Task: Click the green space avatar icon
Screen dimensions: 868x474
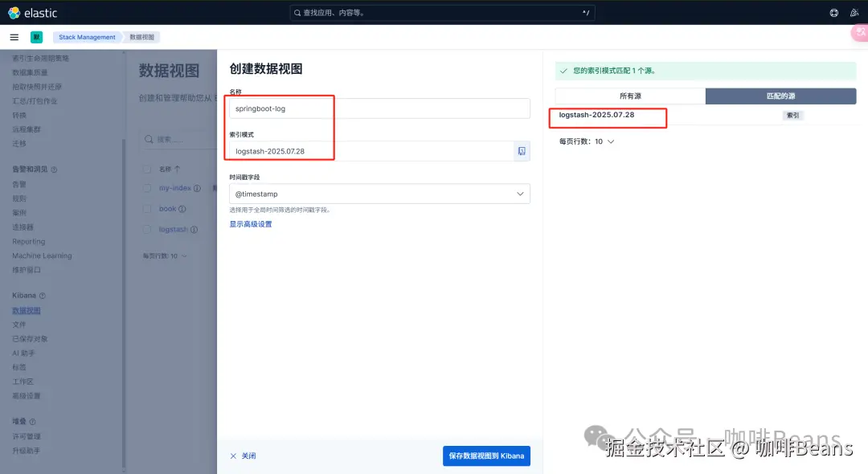Action: [x=36, y=37]
